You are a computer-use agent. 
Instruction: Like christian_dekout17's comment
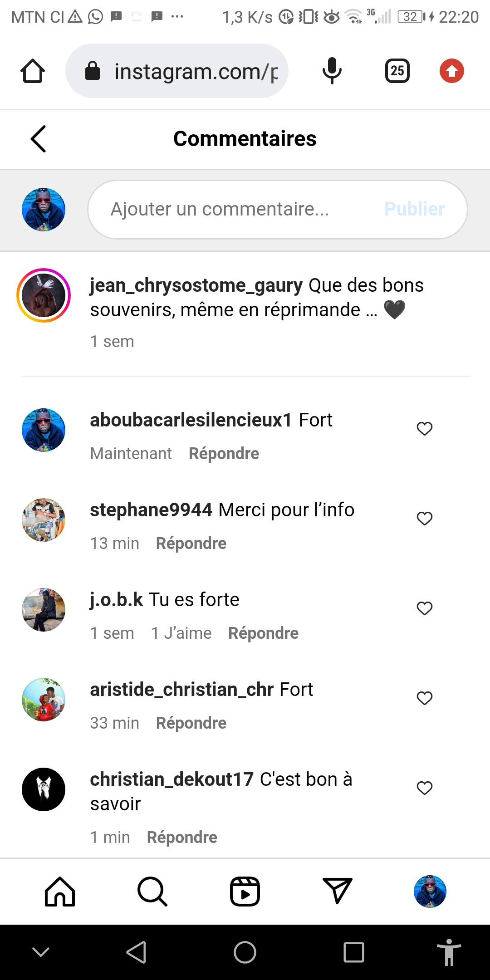tap(425, 788)
